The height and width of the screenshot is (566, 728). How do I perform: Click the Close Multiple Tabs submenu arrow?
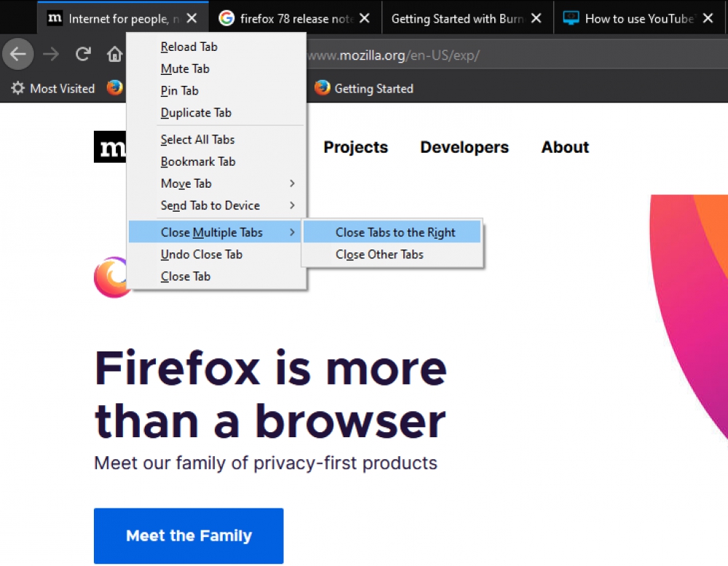point(292,232)
